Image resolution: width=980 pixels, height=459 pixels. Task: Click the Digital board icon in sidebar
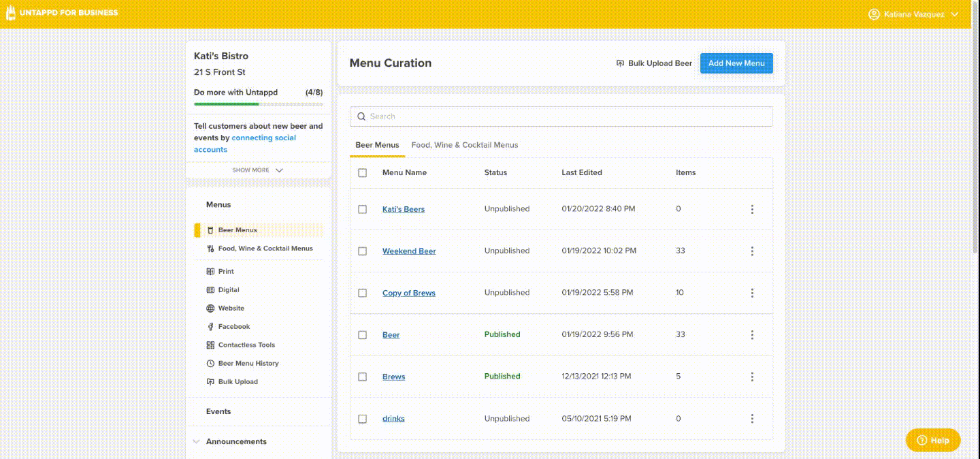(x=210, y=290)
